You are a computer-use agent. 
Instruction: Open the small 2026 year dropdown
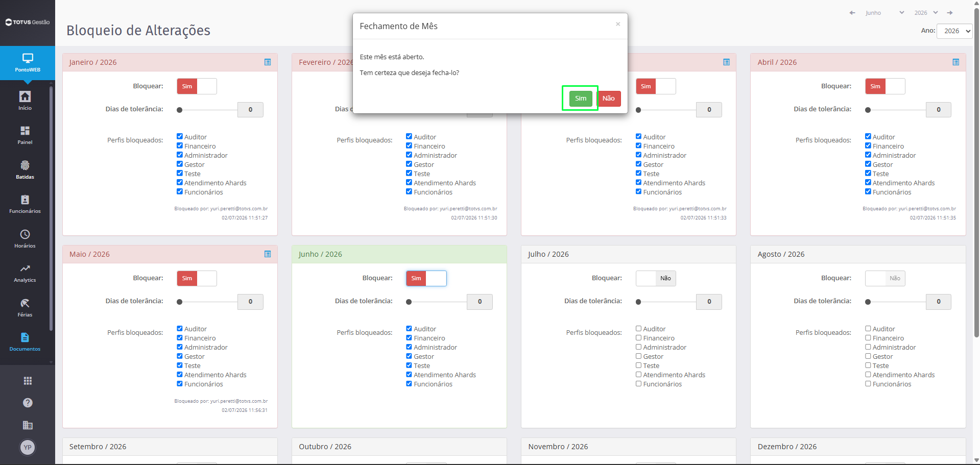pos(926,13)
